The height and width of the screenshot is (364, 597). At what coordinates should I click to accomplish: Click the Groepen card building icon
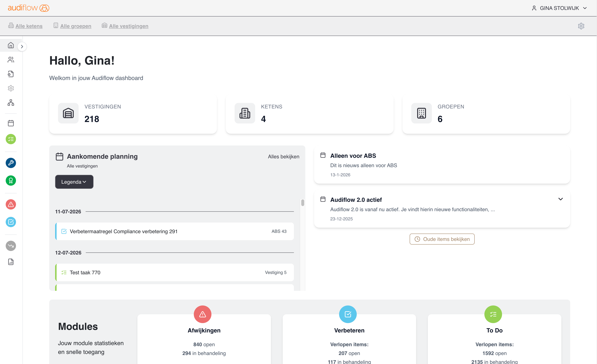tap(421, 113)
